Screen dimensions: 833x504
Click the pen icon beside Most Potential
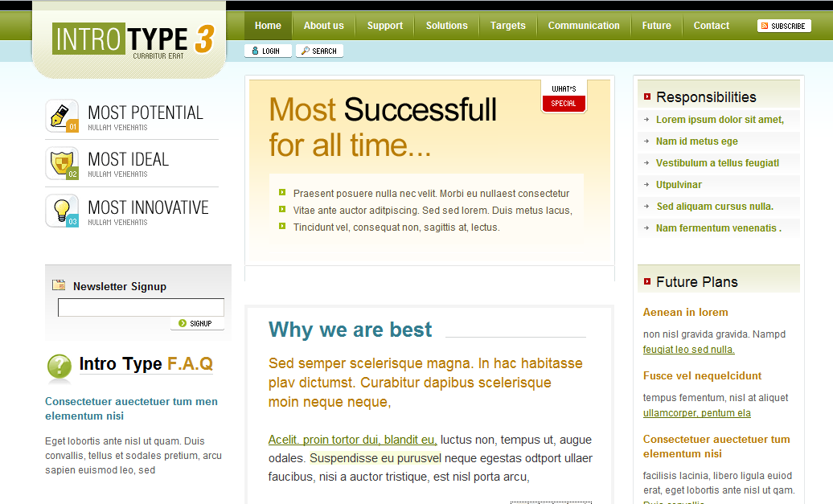[62, 116]
